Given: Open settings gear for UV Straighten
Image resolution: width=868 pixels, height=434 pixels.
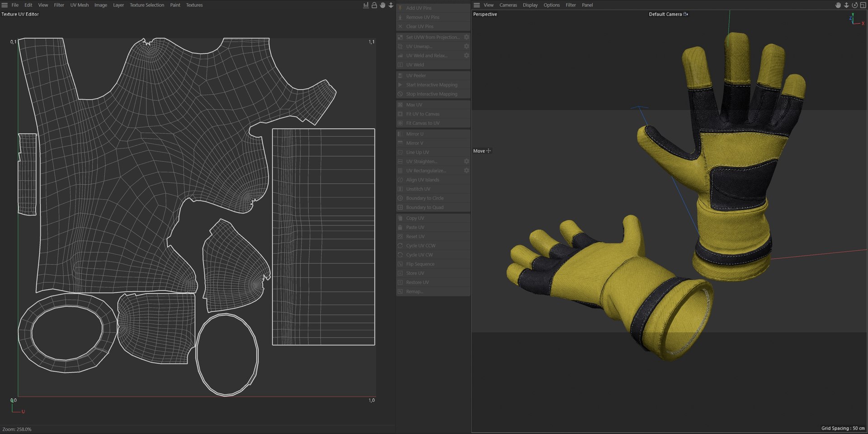Looking at the screenshot, I should (x=466, y=161).
